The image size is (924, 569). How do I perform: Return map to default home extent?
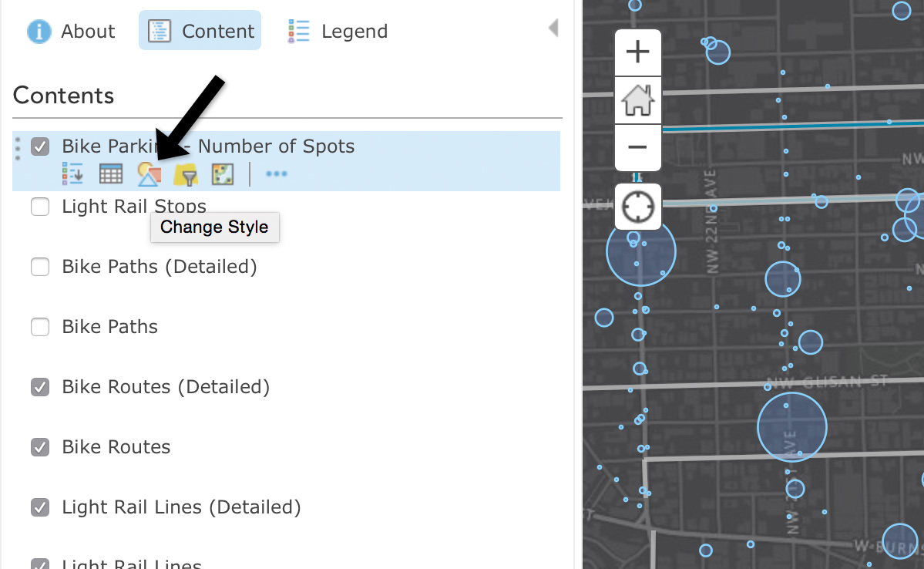click(x=637, y=100)
